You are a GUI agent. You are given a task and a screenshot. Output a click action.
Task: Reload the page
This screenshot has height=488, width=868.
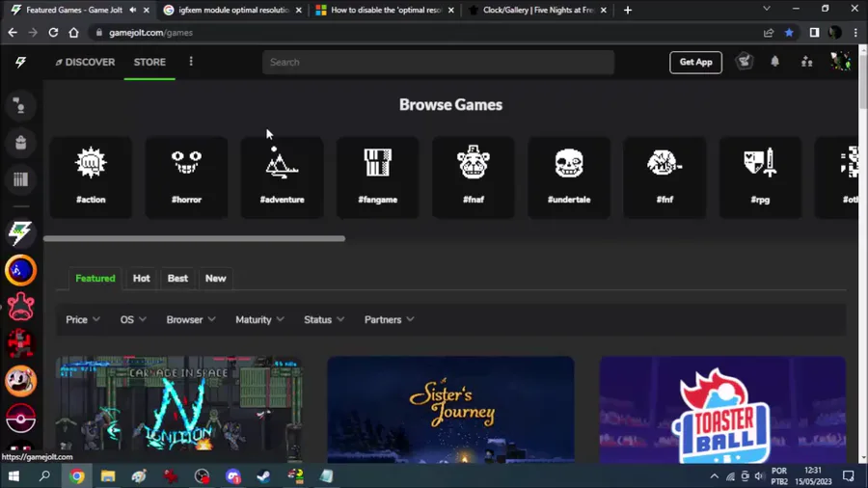(x=53, y=33)
